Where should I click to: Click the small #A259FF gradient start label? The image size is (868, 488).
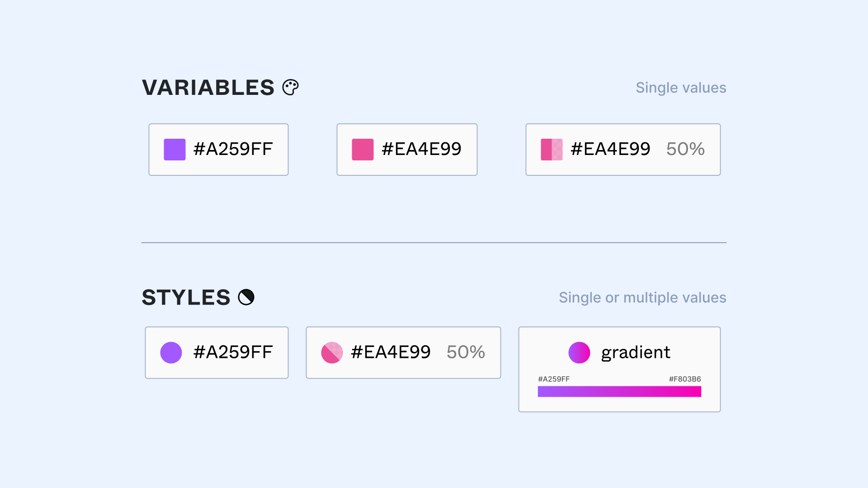[x=554, y=379]
